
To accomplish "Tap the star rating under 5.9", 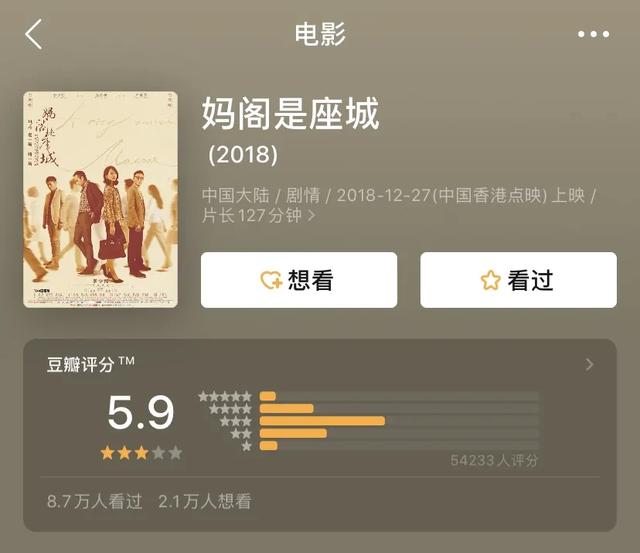I will coord(141,453).
